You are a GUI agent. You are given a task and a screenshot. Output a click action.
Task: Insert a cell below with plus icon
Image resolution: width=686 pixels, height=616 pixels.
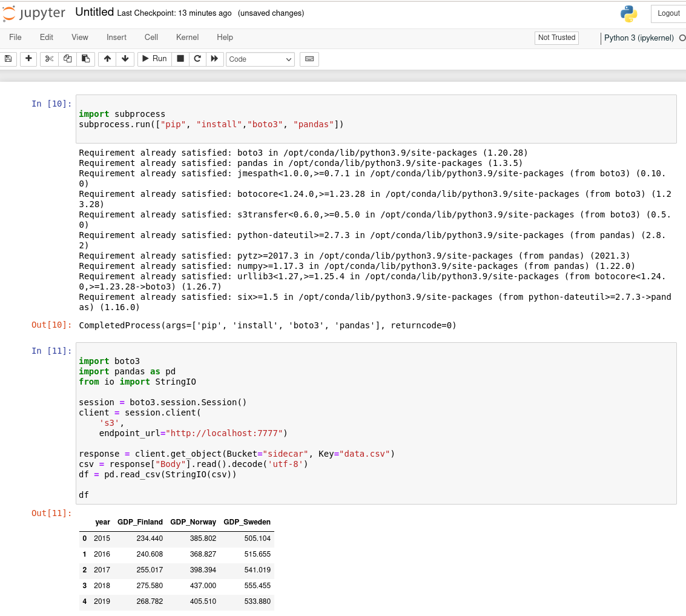click(x=28, y=59)
